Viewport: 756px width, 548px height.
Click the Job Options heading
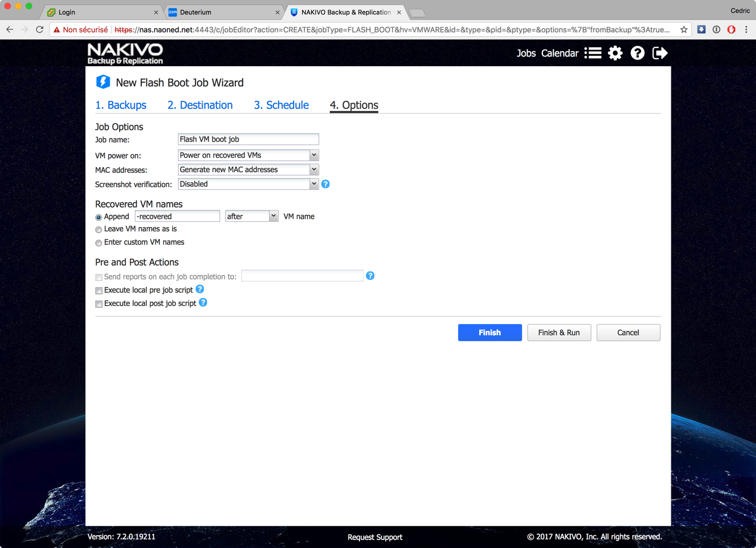click(x=119, y=127)
